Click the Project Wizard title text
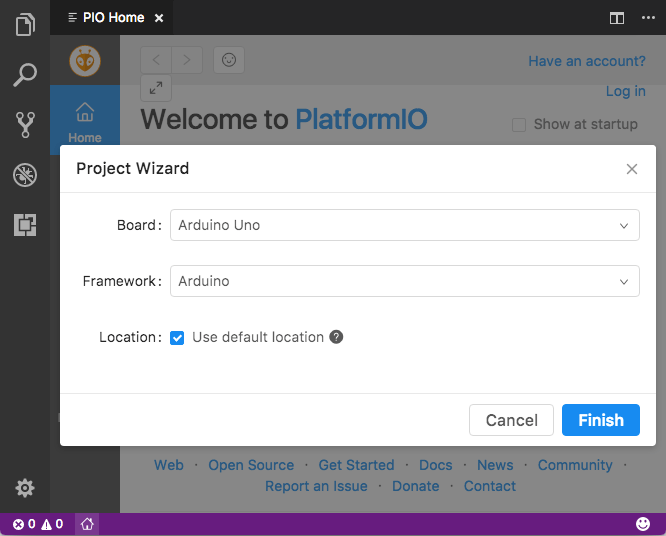This screenshot has height=536, width=666. pos(133,169)
